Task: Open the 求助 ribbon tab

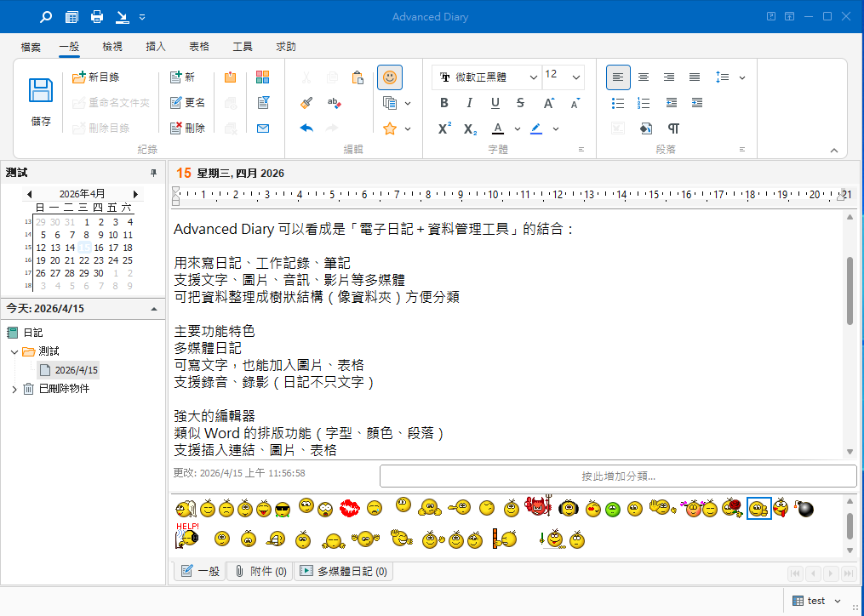Action: [286, 47]
